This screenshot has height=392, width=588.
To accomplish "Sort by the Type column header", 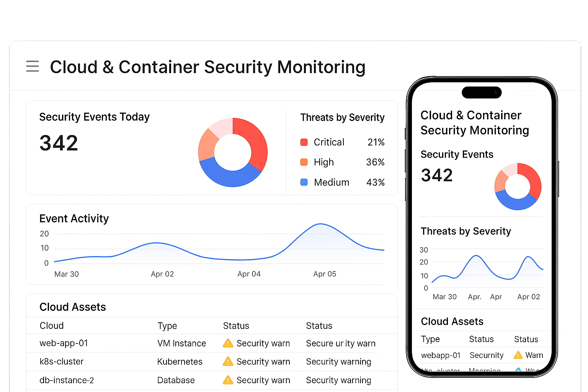I will click(167, 326).
